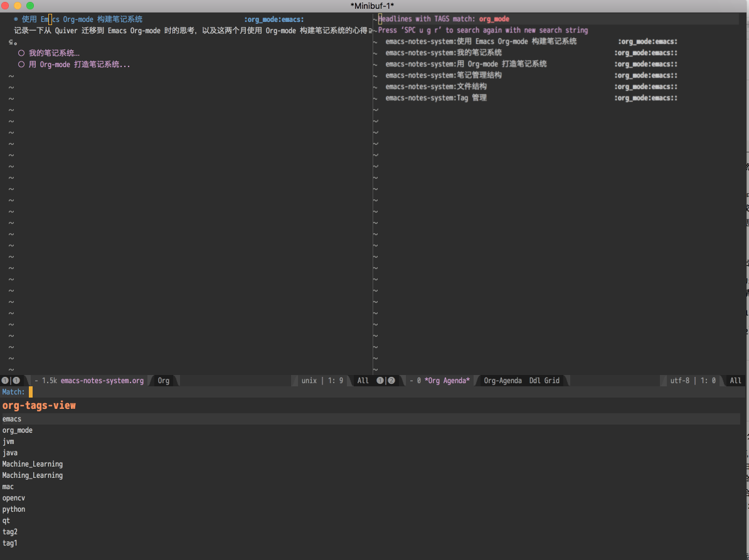Image resolution: width=749 pixels, height=560 pixels.
Task: Toggle the ⊛ bullet on the document title heading
Action: point(14,19)
